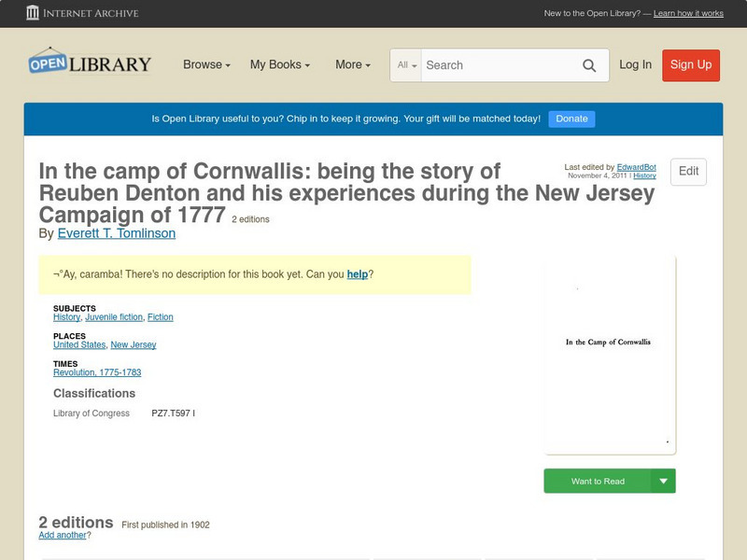Click the Donate button in banner
This screenshot has width=747, height=560.
pyautogui.click(x=571, y=119)
